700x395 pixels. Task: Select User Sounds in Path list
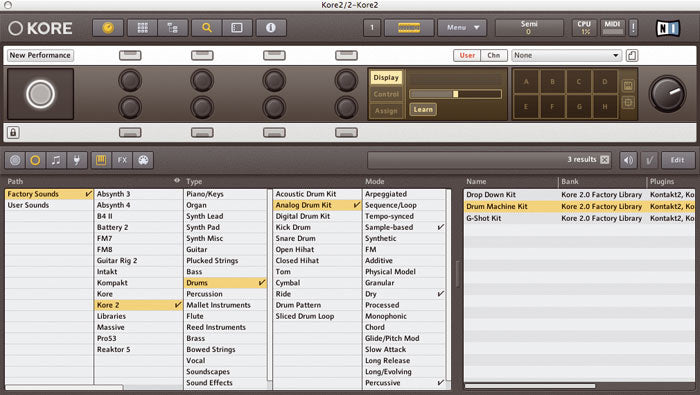coord(49,205)
